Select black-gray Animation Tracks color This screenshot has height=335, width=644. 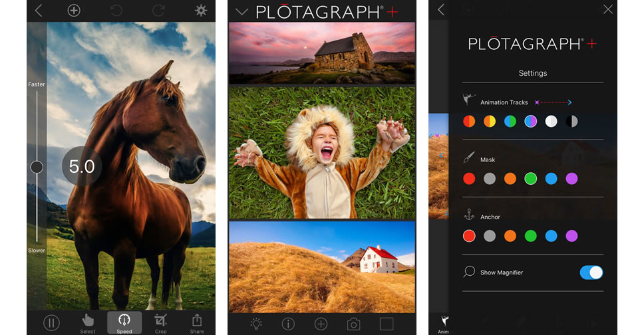(x=571, y=121)
